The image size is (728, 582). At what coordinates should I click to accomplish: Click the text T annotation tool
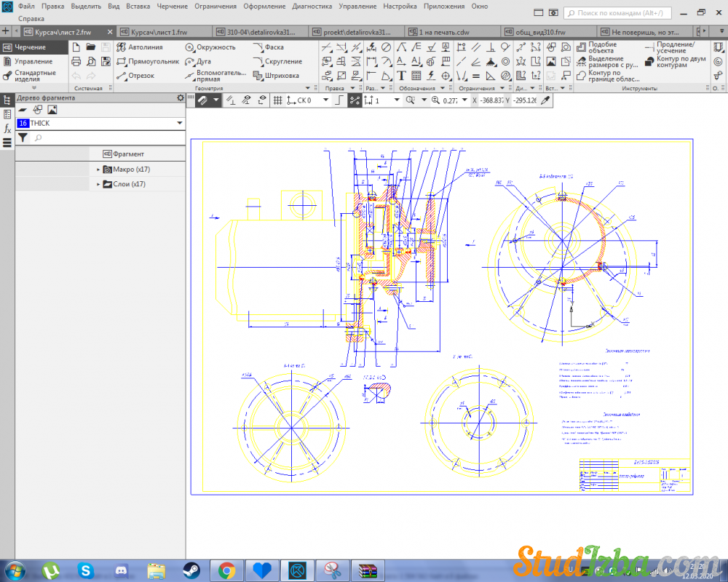[401, 76]
